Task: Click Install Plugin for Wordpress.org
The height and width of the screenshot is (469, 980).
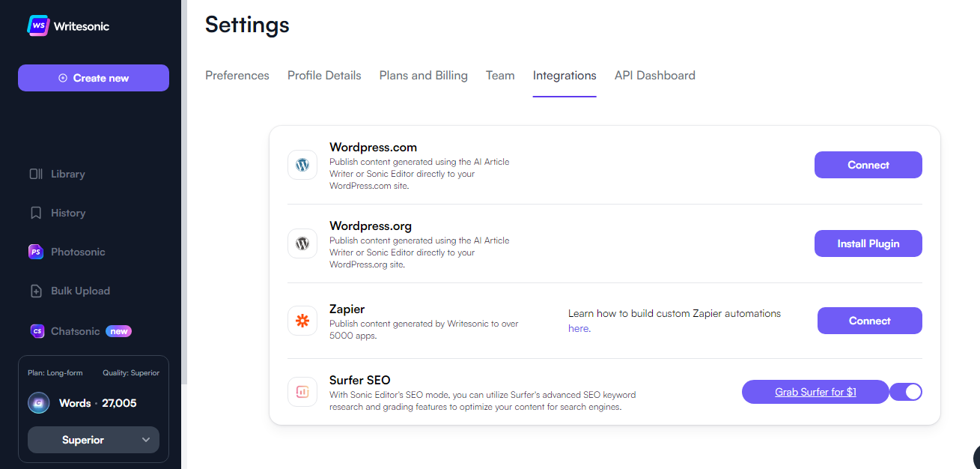Action: [868, 243]
